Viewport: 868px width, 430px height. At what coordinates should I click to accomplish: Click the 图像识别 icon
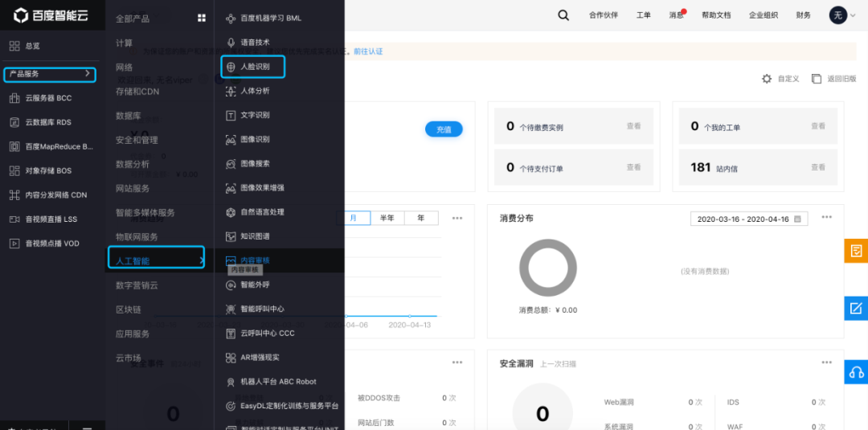231,140
